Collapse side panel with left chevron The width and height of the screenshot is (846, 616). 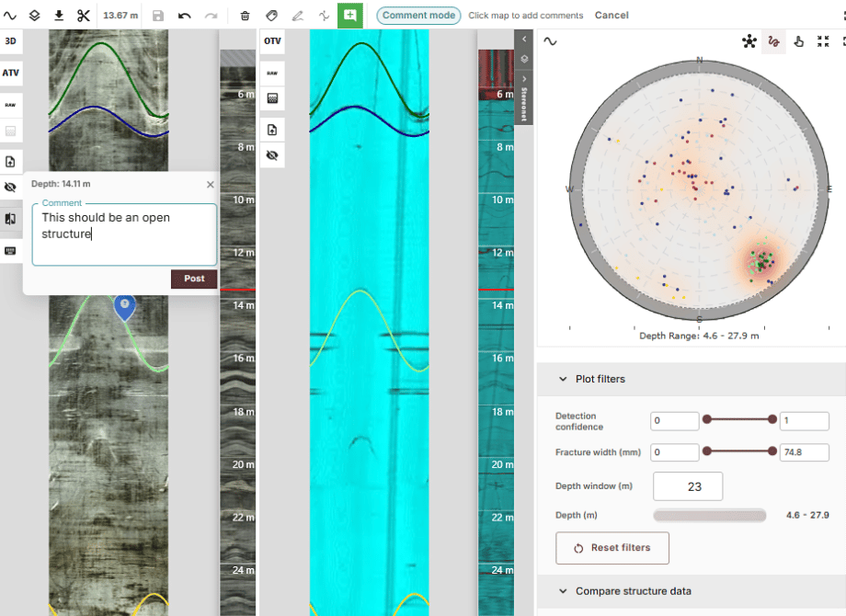click(x=524, y=39)
